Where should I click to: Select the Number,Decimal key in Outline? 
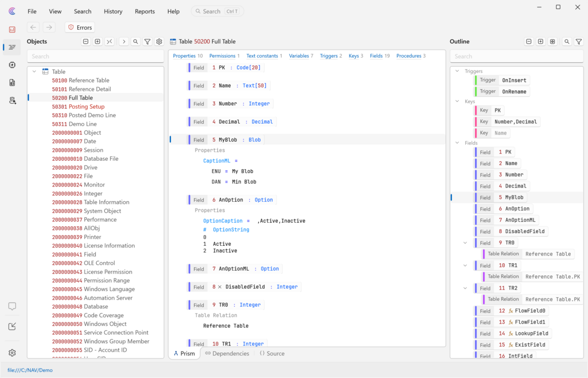(507, 122)
